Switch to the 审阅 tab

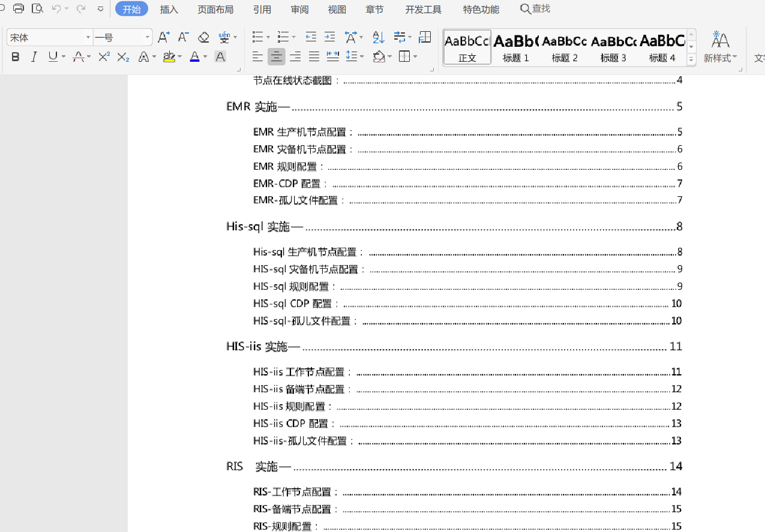coord(300,10)
